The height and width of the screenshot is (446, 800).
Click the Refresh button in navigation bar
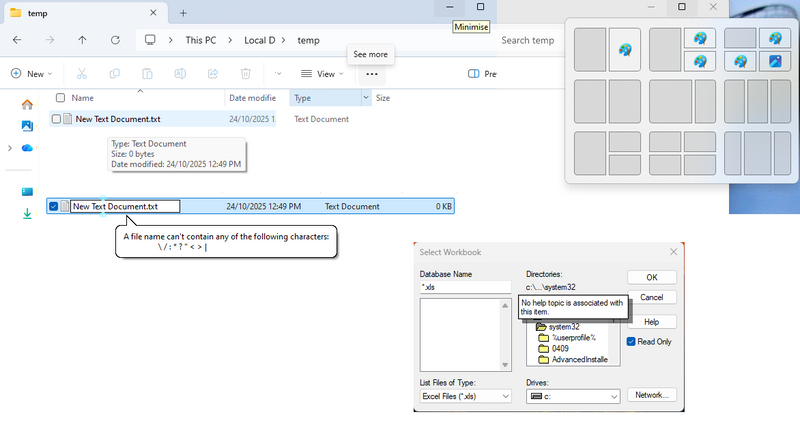116,40
